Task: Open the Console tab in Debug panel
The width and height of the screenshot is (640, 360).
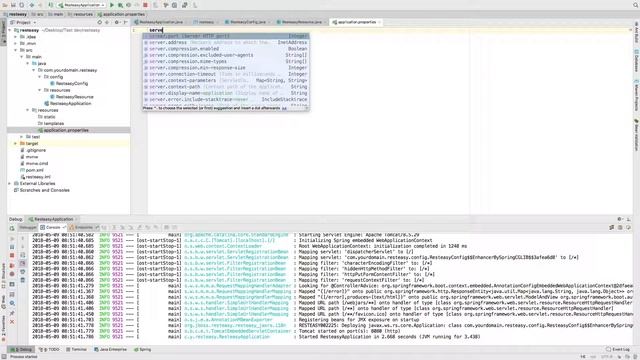Action: (x=52, y=227)
